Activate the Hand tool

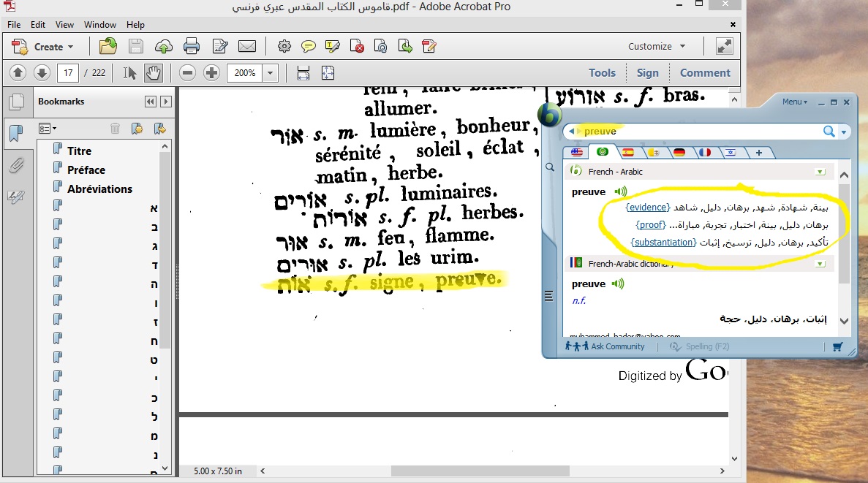point(153,73)
